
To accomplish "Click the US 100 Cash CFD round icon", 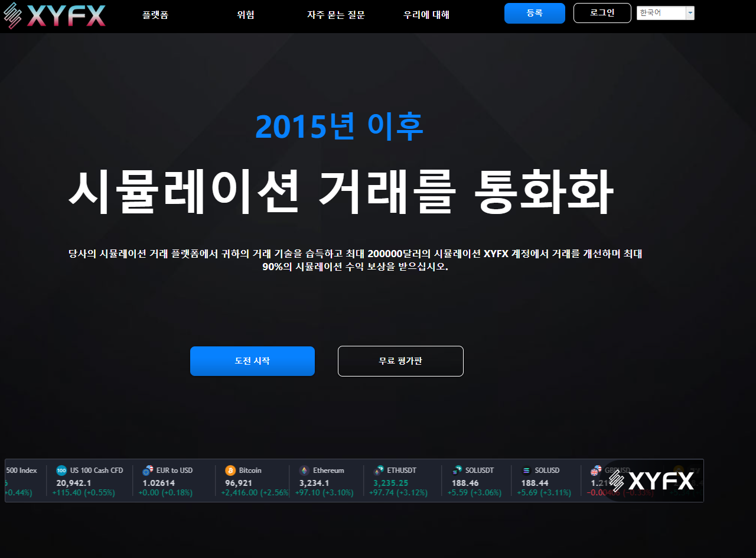I will pyautogui.click(x=61, y=471).
